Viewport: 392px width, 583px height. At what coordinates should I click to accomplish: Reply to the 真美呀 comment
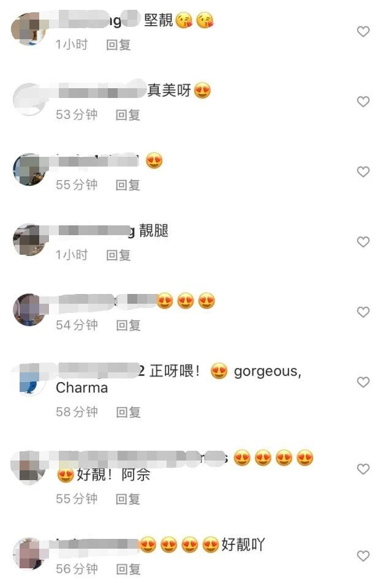[127, 115]
